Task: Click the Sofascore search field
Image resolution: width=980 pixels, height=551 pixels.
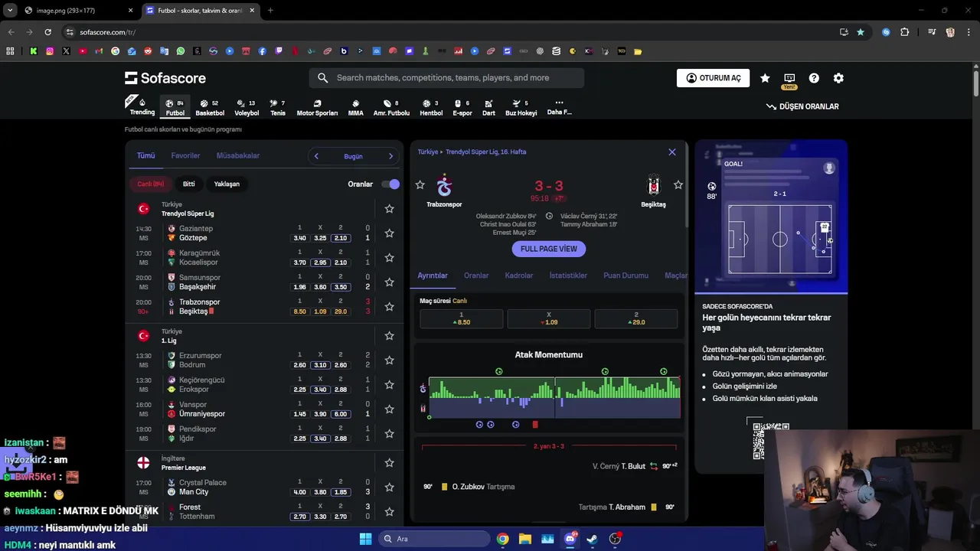Action: [x=446, y=78]
